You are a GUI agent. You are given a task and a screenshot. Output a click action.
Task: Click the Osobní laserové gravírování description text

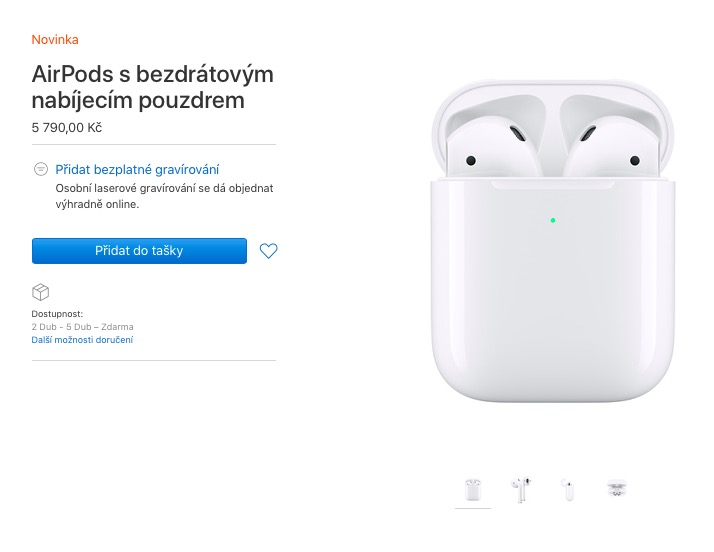(164, 196)
